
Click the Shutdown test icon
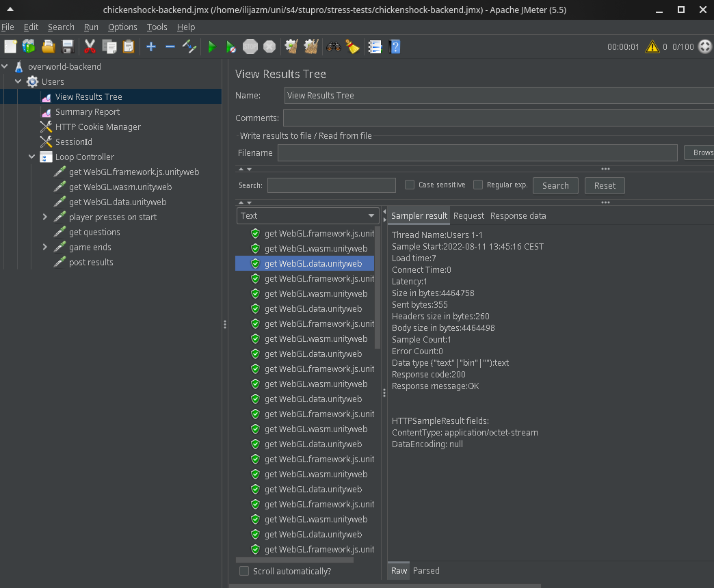click(x=269, y=46)
